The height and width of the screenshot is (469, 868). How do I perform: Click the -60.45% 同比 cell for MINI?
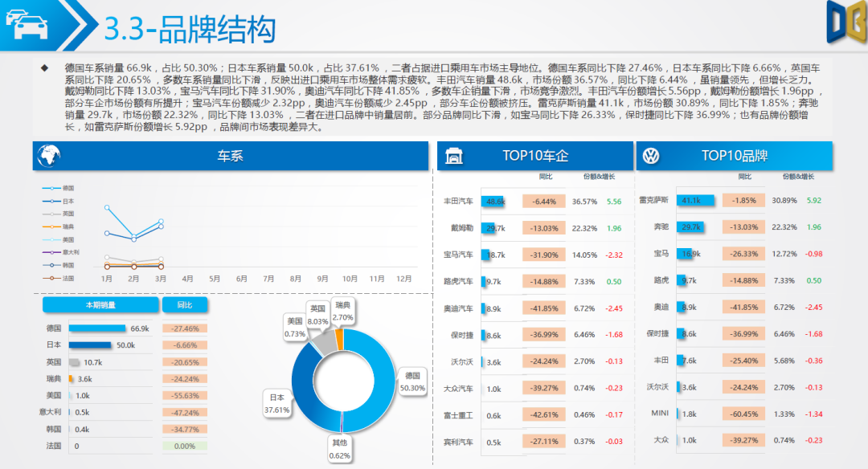(743, 414)
